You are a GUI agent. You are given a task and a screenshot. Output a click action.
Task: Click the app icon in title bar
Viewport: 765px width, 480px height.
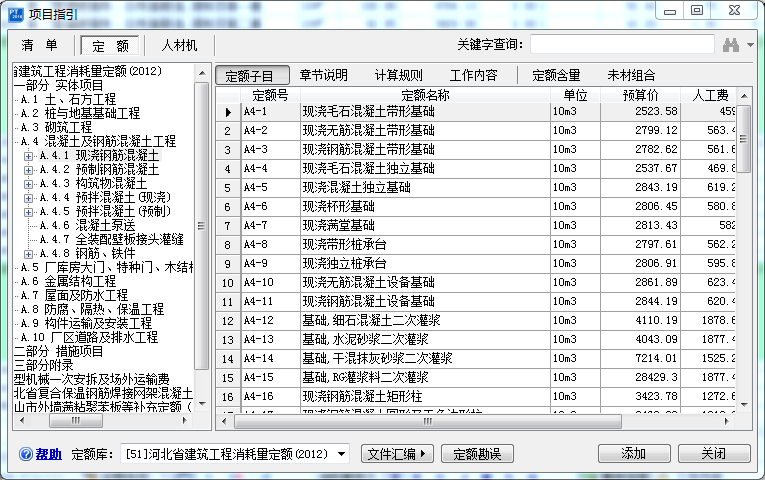(16, 14)
